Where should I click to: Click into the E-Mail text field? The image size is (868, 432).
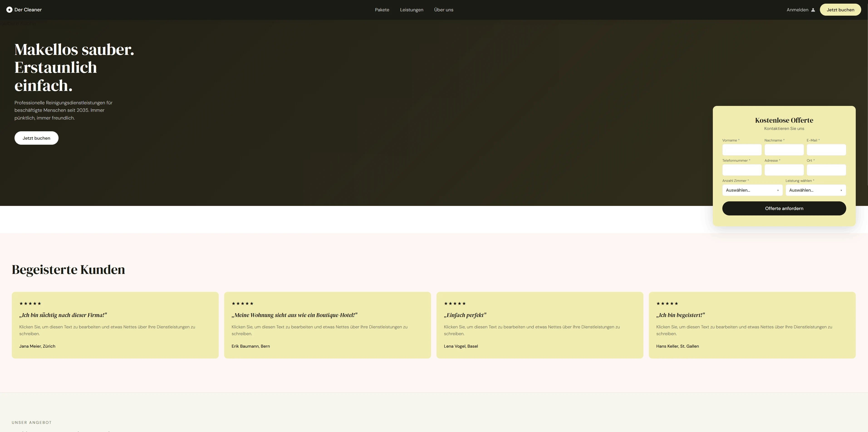pyautogui.click(x=826, y=150)
